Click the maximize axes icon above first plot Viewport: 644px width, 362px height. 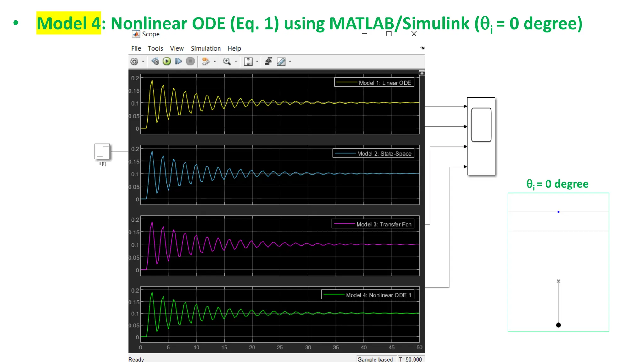pos(422,73)
